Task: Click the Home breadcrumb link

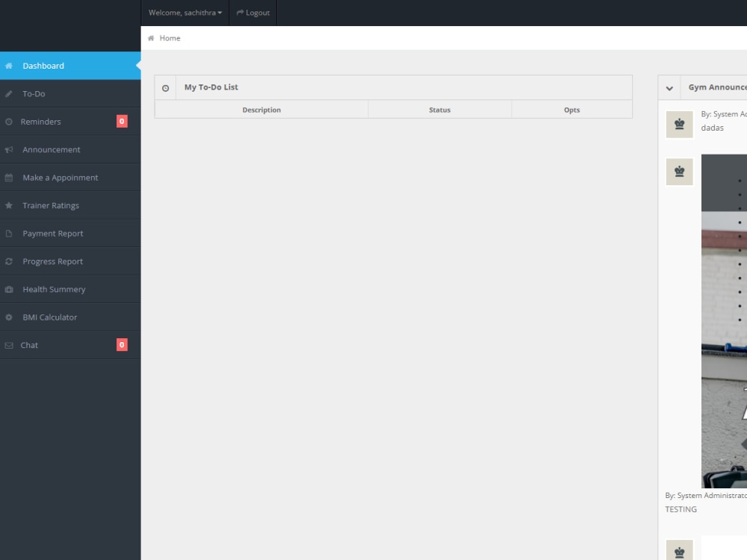Action: pos(170,38)
